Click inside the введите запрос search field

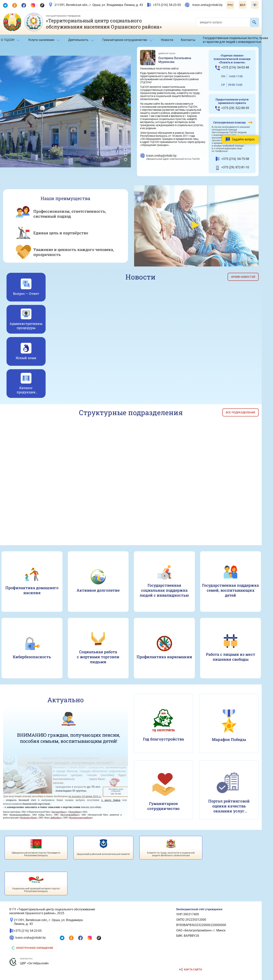[x=223, y=22]
